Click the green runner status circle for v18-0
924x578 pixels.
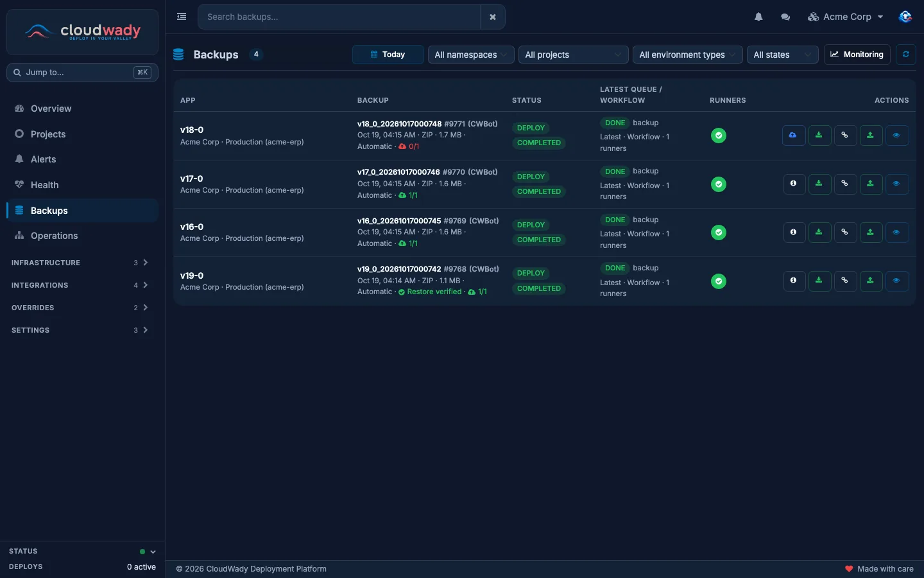point(719,136)
